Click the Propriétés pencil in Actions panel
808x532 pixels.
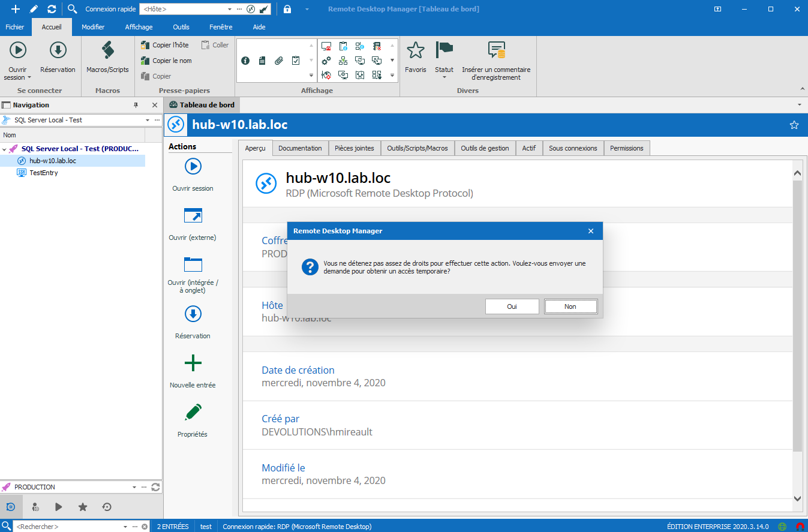[193, 413]
